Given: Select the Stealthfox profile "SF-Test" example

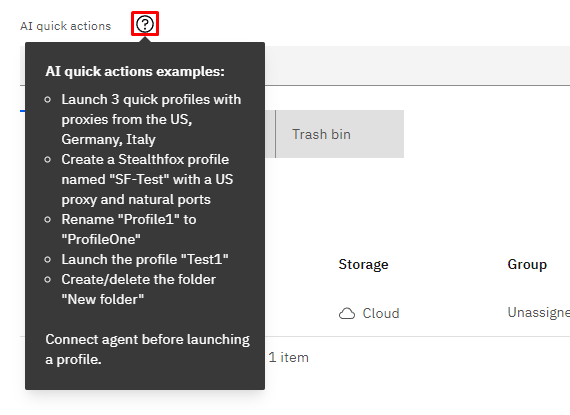Looking at the screenshot, I should pyautogui.click(x=147, y=179).
